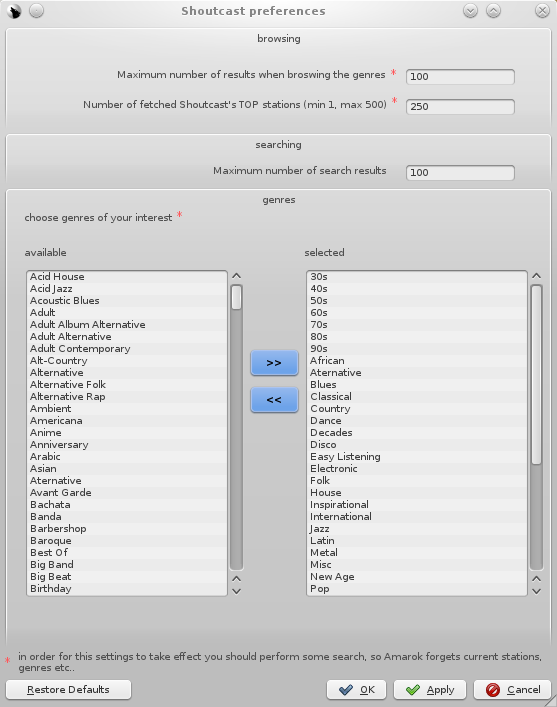Click the OK button with checkmark

point(356,689)
